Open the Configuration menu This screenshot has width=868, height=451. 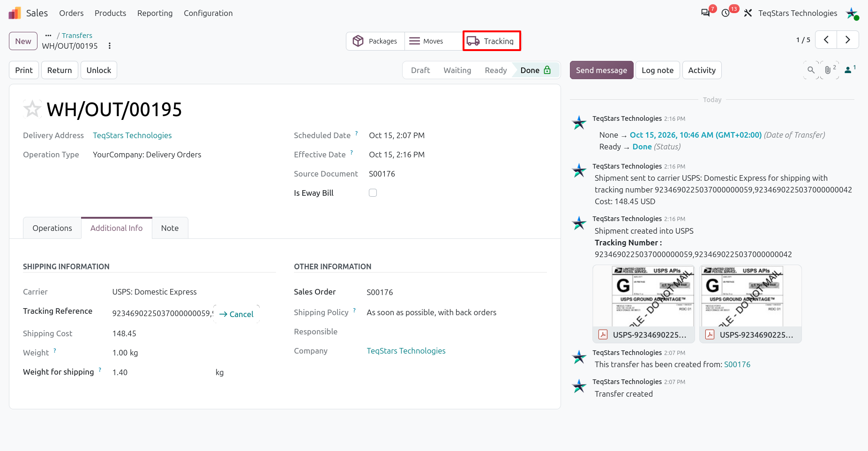tap(208, 13)
